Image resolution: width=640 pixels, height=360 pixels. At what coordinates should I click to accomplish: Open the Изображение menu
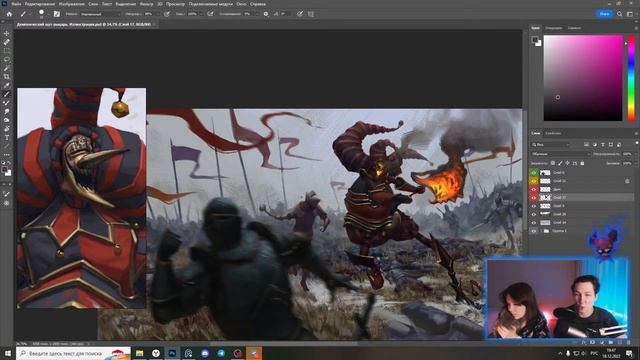71,4
